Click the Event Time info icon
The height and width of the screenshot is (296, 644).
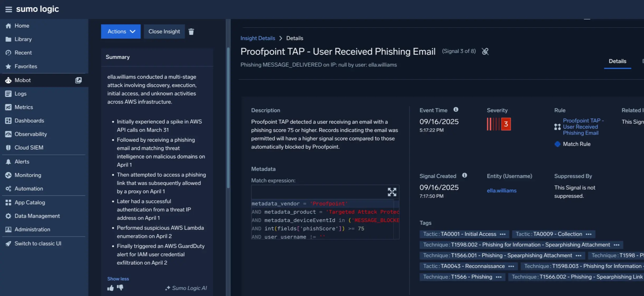[x=456, y=110]
